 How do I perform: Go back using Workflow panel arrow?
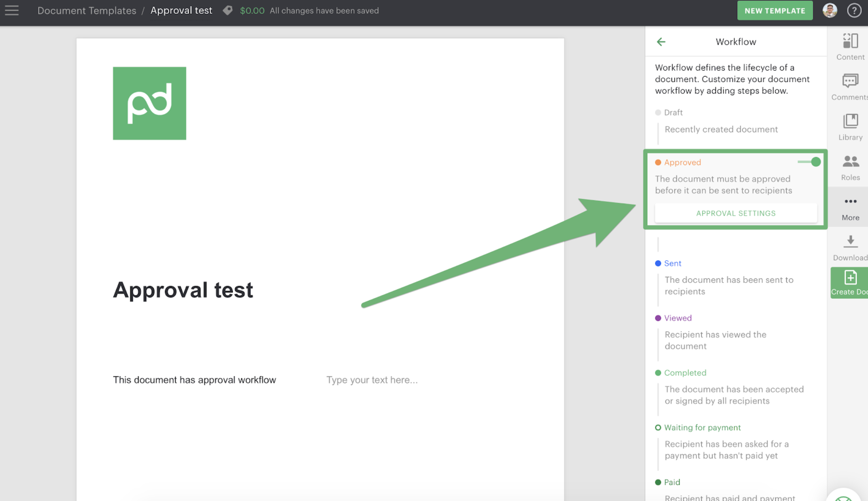(661, 42)
